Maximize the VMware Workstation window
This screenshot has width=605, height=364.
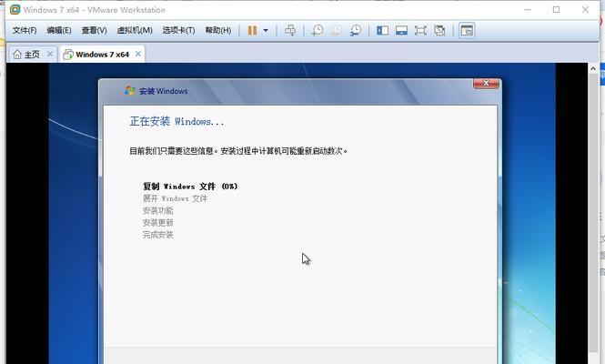tap(557, 10)
